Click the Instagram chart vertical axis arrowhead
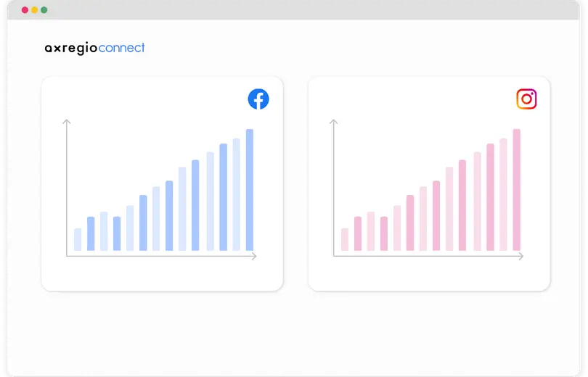 pos(333,122)
